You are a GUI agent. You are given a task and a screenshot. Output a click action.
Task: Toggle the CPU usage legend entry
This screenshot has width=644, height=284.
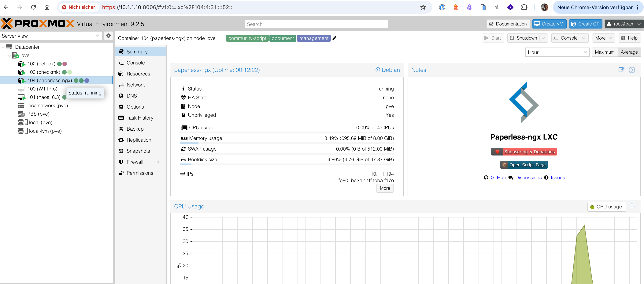(x=606, y=207)
